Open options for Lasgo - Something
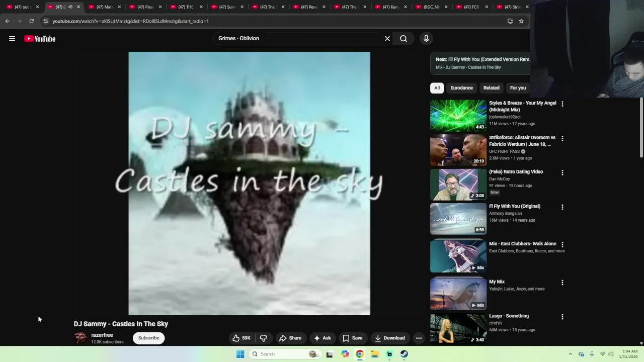Image resolution: width=644 pixels, height=362 pixels. click(562, 317)
